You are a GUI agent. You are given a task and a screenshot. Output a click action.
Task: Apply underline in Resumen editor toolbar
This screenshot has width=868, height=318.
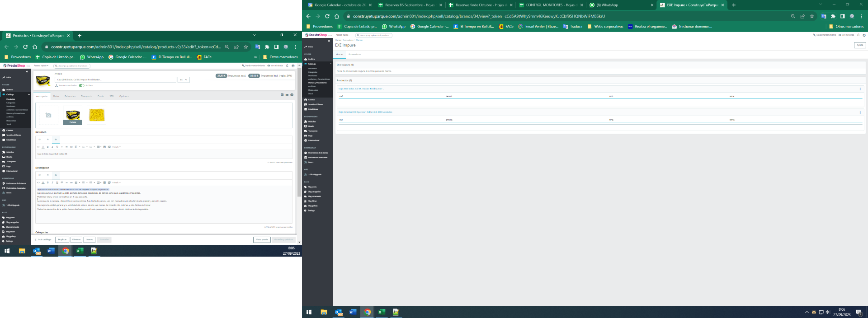pyautogui.click(x=57, y=147)
